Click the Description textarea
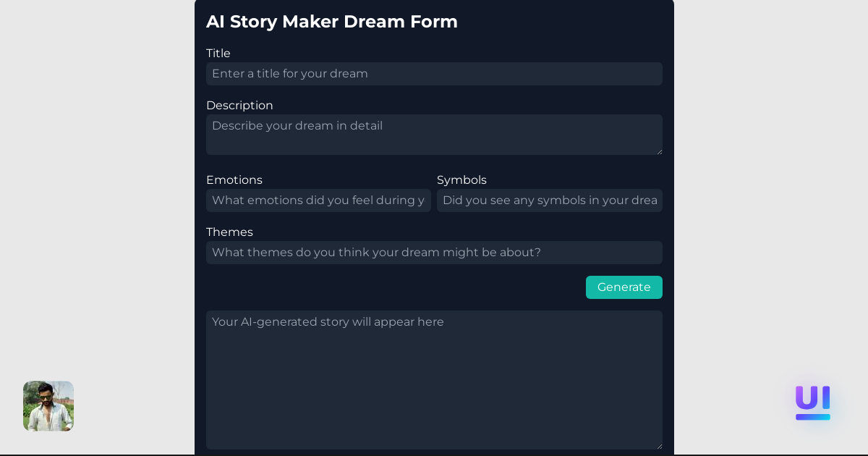The width and height of the screenshot is (868, 456). coord(434,135)
